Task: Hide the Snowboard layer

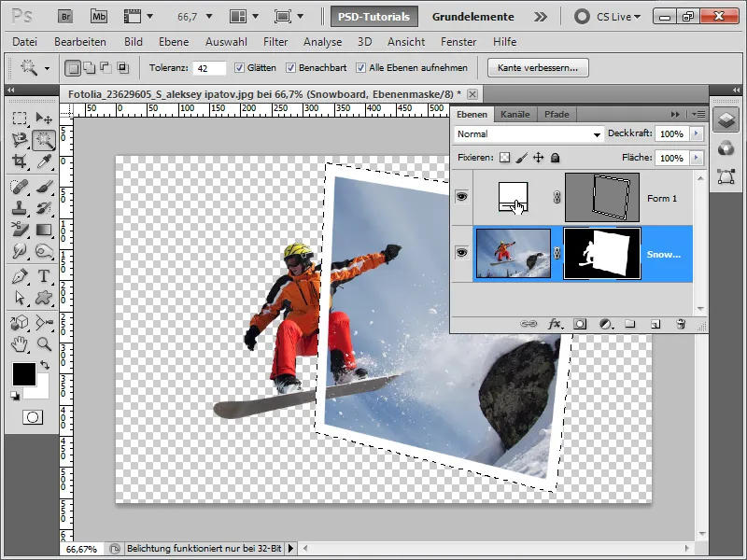Action: [461, 253]
